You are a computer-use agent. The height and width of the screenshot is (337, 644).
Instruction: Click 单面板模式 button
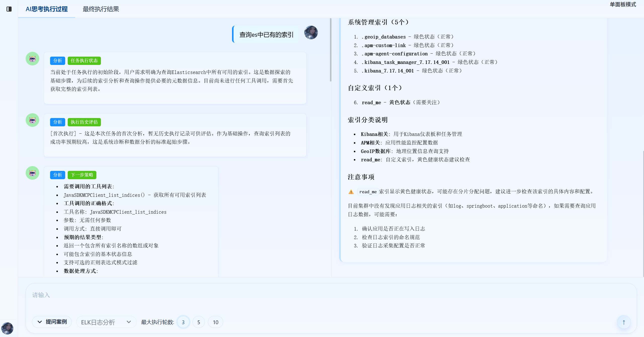pyautogui.click(x=623, y=5)
